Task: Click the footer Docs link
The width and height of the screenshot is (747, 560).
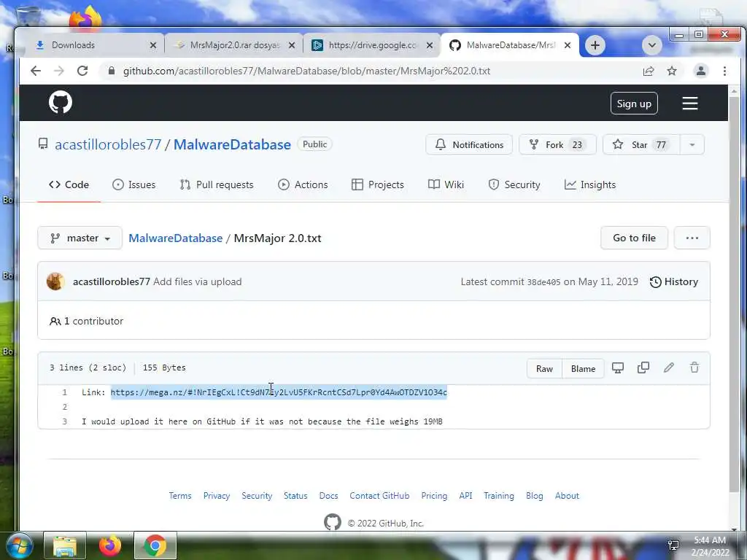Action: (x=328, y=496)
